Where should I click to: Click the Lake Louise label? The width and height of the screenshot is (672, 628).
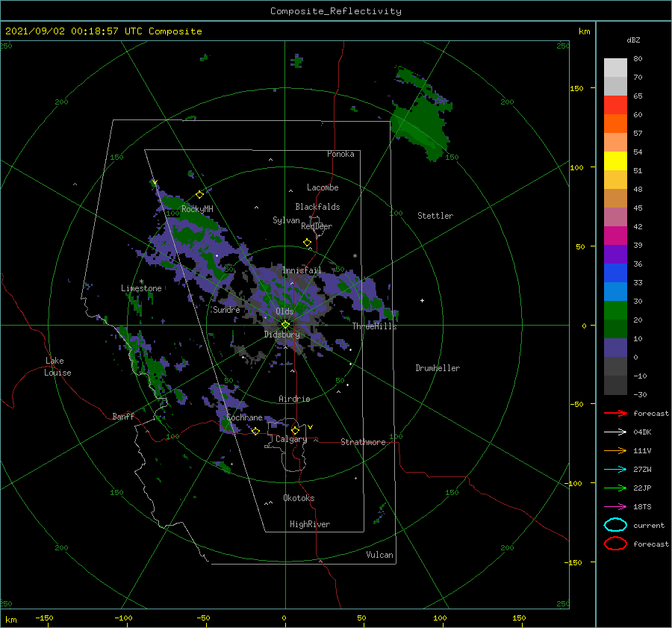(57, 367)
